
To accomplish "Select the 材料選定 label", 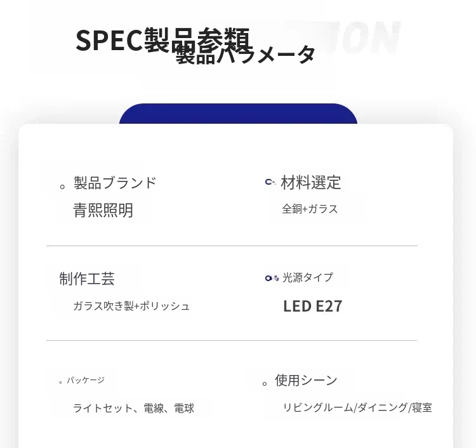I will 311,183.
